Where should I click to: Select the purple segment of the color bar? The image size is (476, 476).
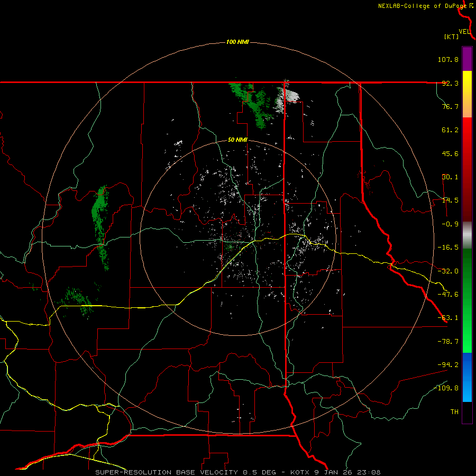pyautogui.click(x=467, y=59)
